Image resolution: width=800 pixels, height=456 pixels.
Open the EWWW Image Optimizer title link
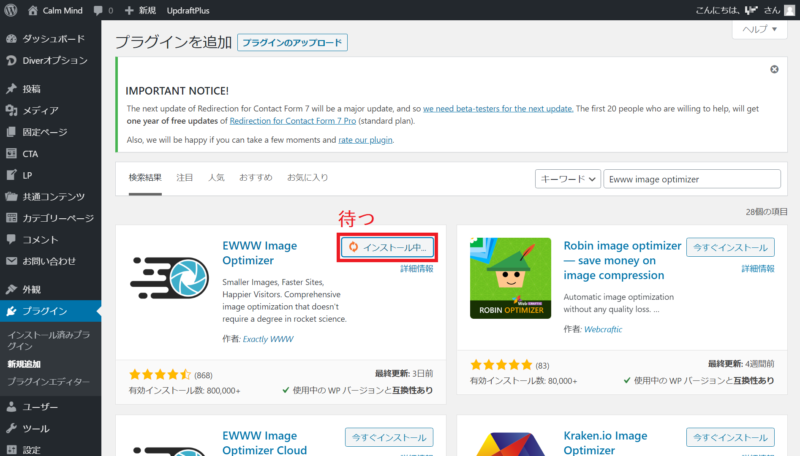point(260,253)
